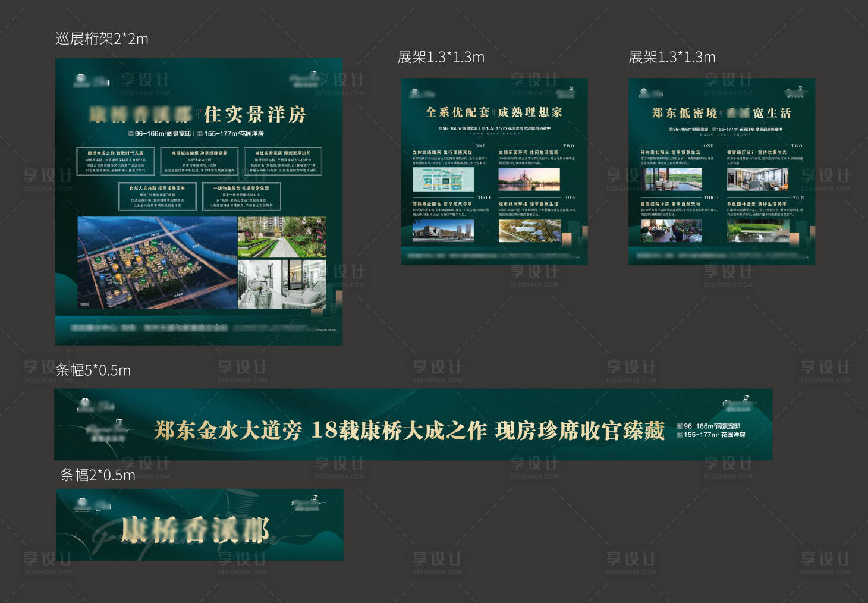Image resolution: width=868 pixels, height=603 pixels.
Task: Click the long banner slogan "郑东金水大道旁 18载康桥大成之作"
Action: pos(320,431)
